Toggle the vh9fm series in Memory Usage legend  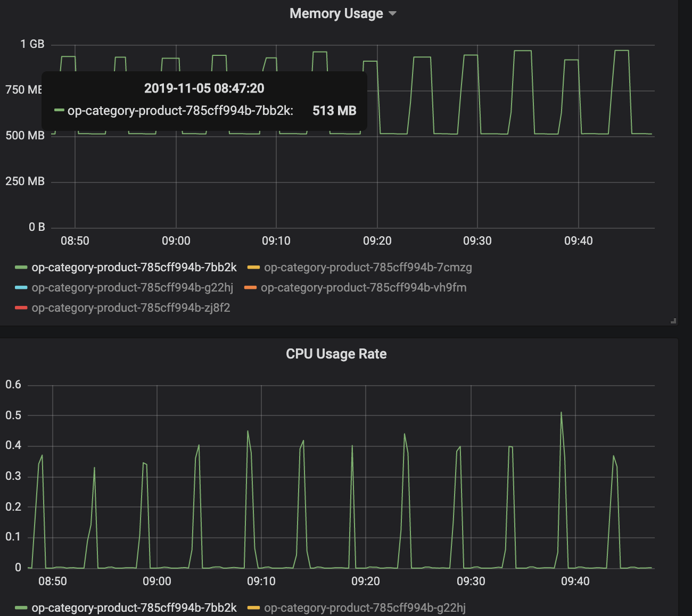[364, 288]
